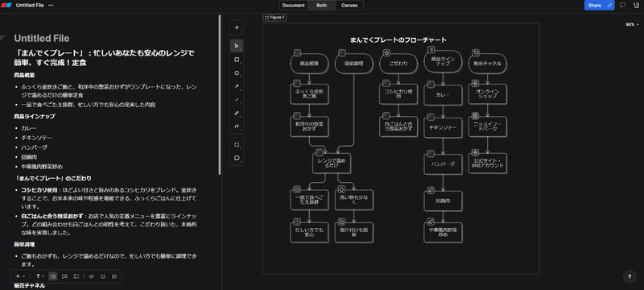Open the canvas insert plus menu

coord(237,27)
